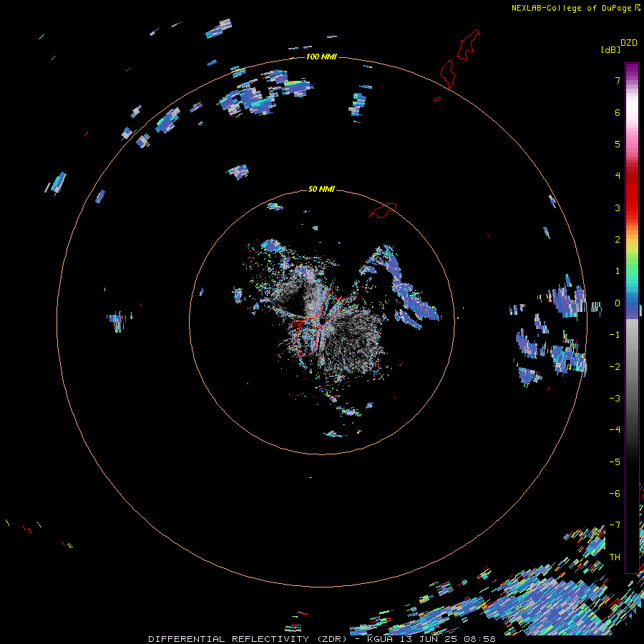Screen dimensions: 644x644
Task: Click the 1 dB color scale label
Action: (x=618, y=271)
